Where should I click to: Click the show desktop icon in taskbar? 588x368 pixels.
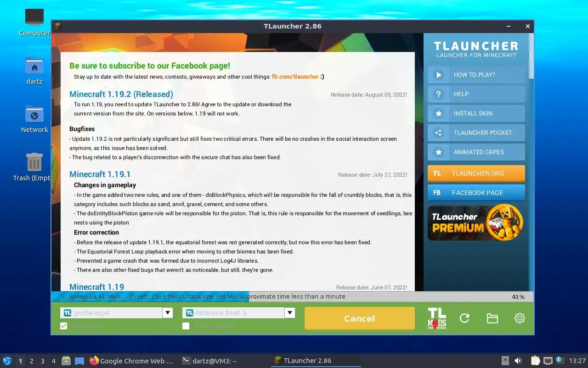[x=79, y=361]
